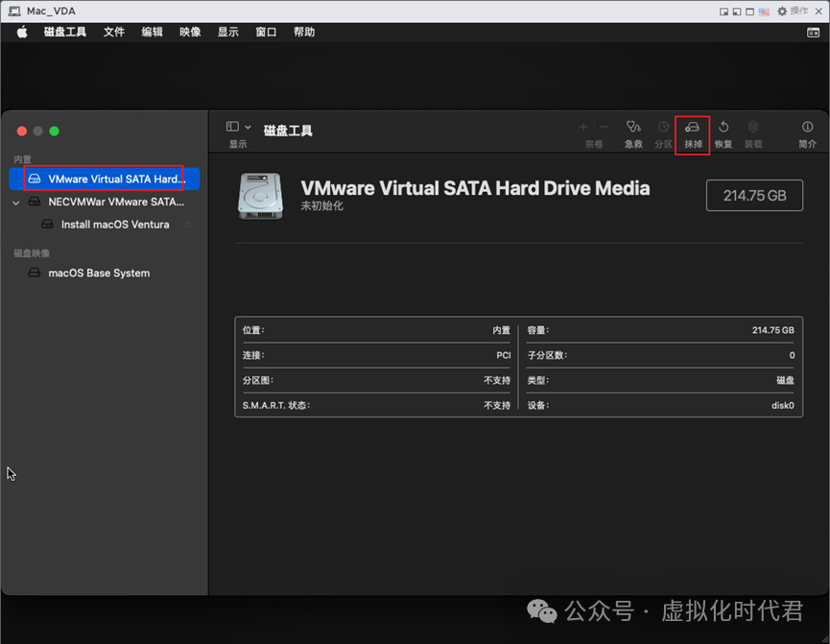Click the Erase (抹掉) toolbar icon
Image resolution: width=830 pixels, height=644 pixels.
693,127
